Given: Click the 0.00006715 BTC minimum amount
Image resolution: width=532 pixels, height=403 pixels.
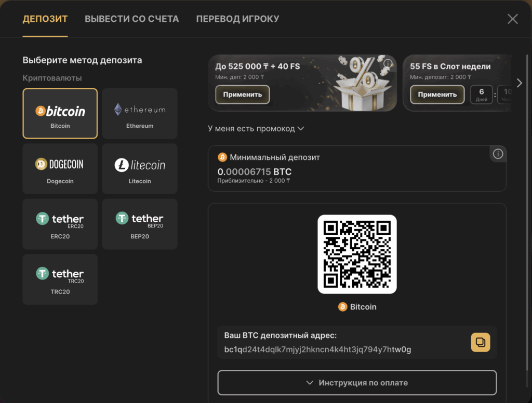Looking at the screenshot, I should tap(255, 172).
